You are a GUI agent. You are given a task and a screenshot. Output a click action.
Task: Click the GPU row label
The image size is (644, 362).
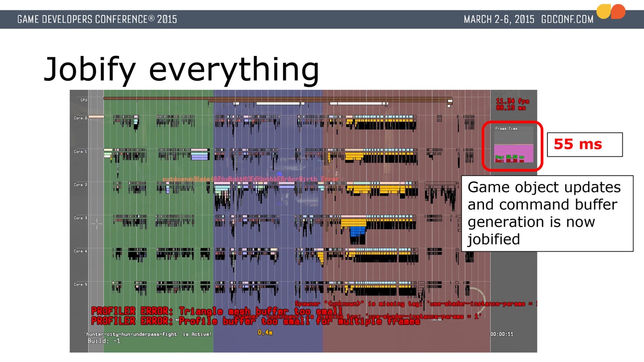[x=84, y=100]
